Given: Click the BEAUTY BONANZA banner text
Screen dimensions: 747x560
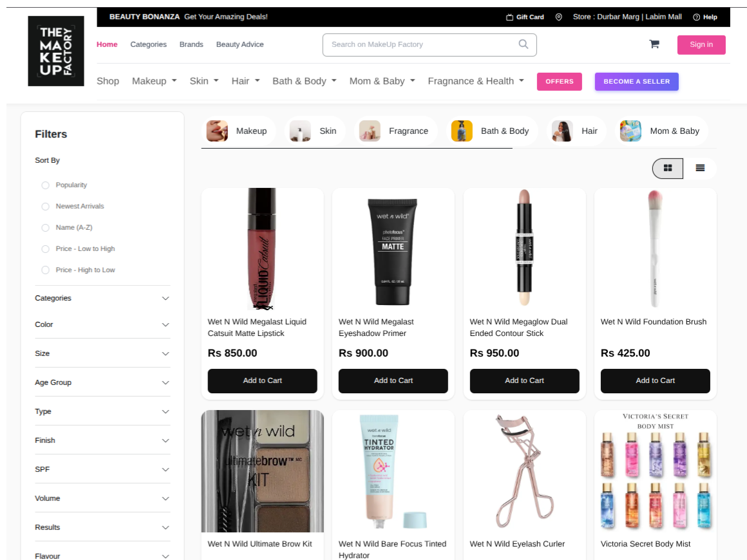Looking at the screenshot, I should point(144,17).
